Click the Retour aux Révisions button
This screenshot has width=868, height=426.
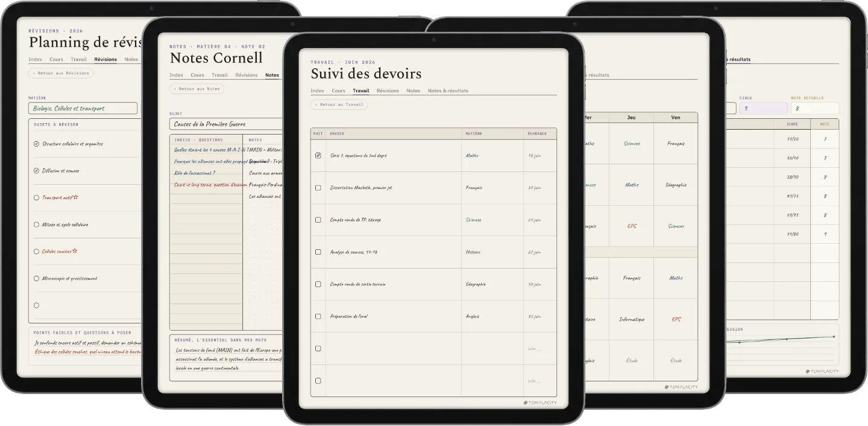coord(61,73)
